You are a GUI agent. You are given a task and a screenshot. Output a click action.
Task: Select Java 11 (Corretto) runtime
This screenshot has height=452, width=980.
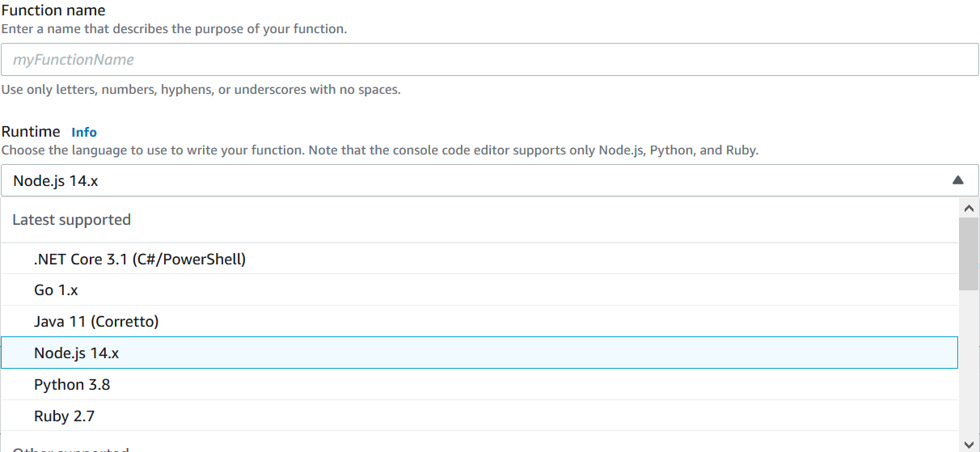(x=479, y=321)
